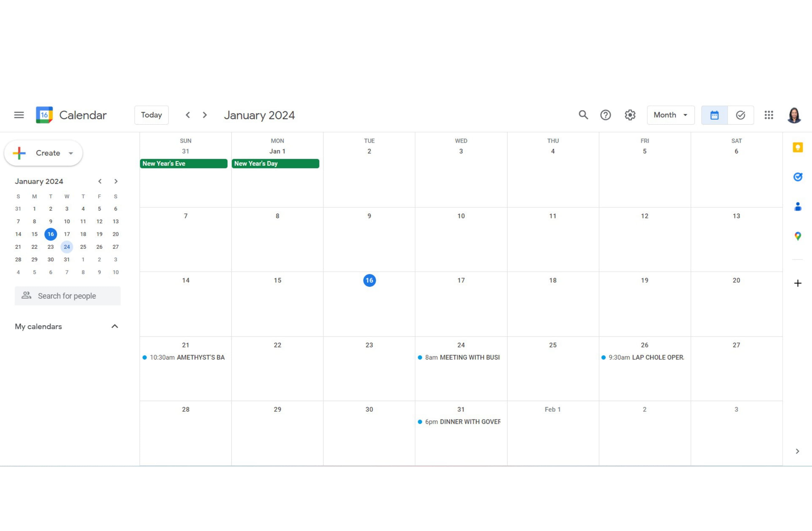Open the Support help icon
Screen dimensions: 812x531
click(x=605, y=115)
